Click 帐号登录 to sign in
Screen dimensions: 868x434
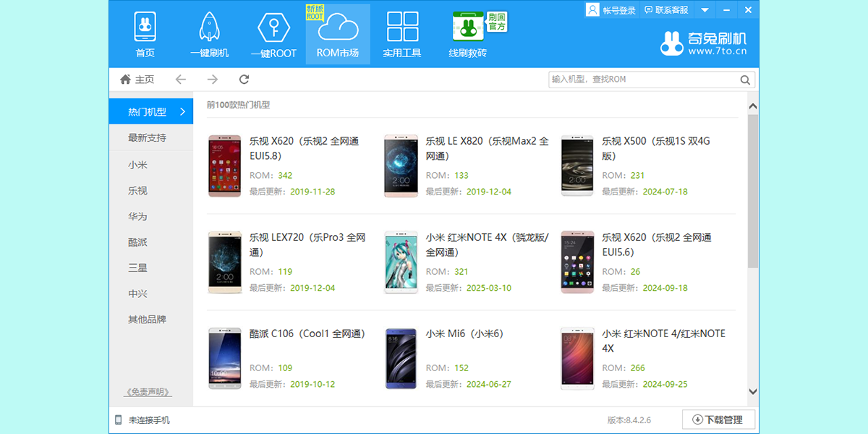[612, 10]
